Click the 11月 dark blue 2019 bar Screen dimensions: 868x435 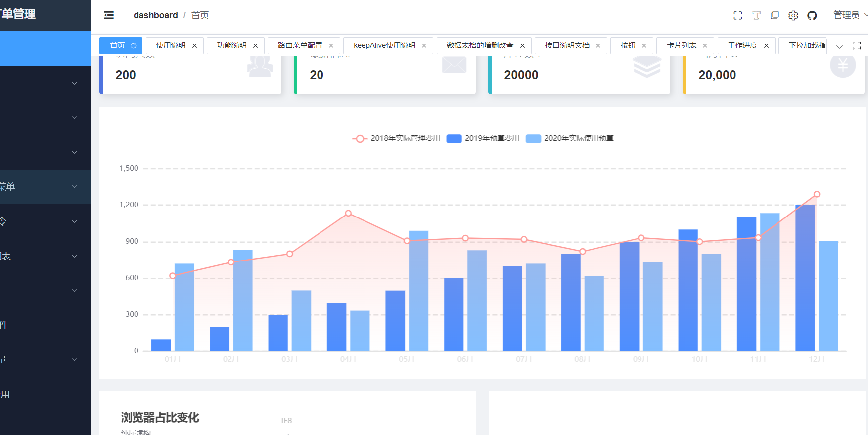click(x=746, y=284)
